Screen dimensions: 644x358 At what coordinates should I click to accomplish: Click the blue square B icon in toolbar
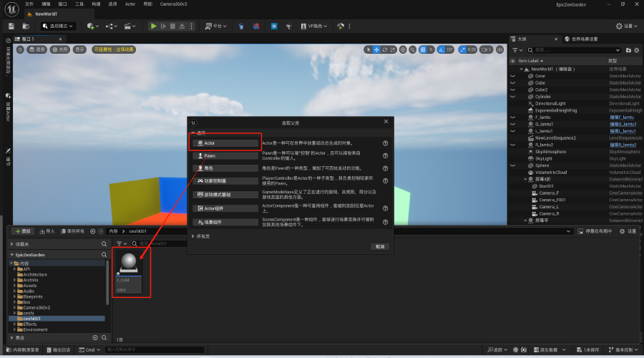[274, 26]
